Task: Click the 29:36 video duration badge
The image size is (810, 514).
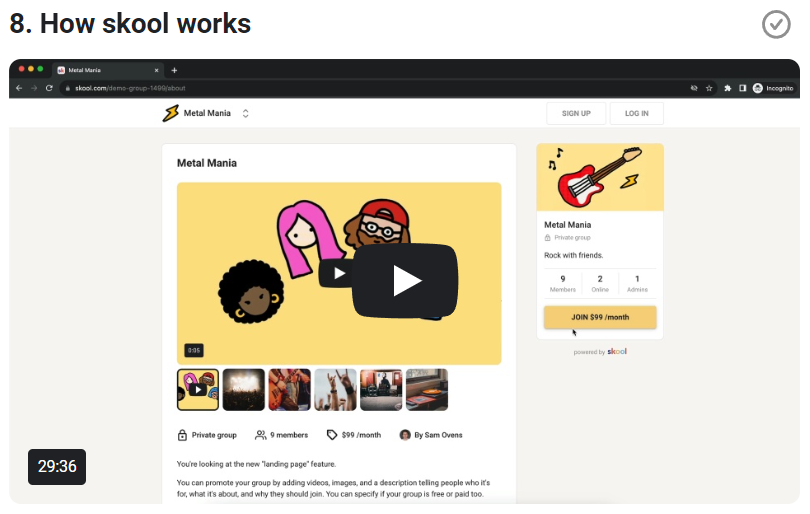Action: [x=57, y=466]
